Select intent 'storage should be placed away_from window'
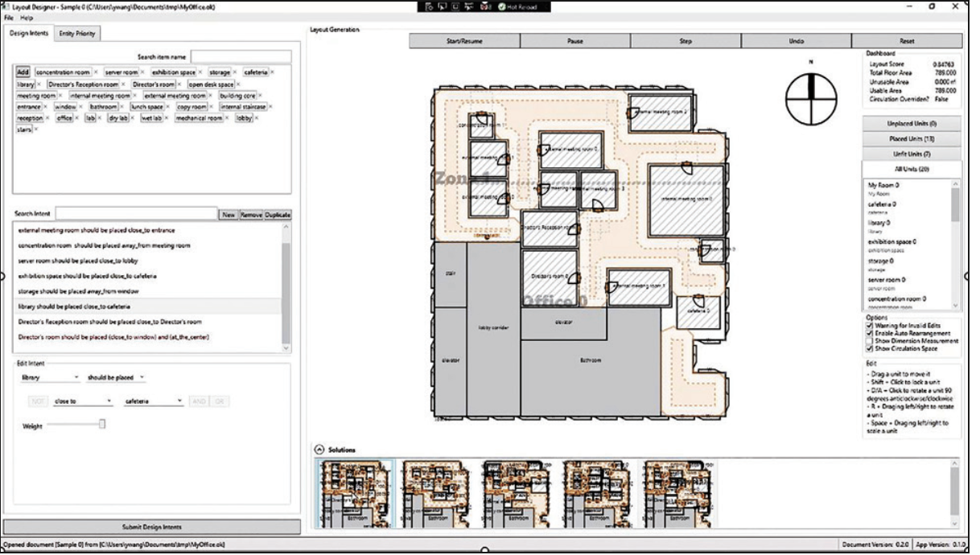 (147, 291)
